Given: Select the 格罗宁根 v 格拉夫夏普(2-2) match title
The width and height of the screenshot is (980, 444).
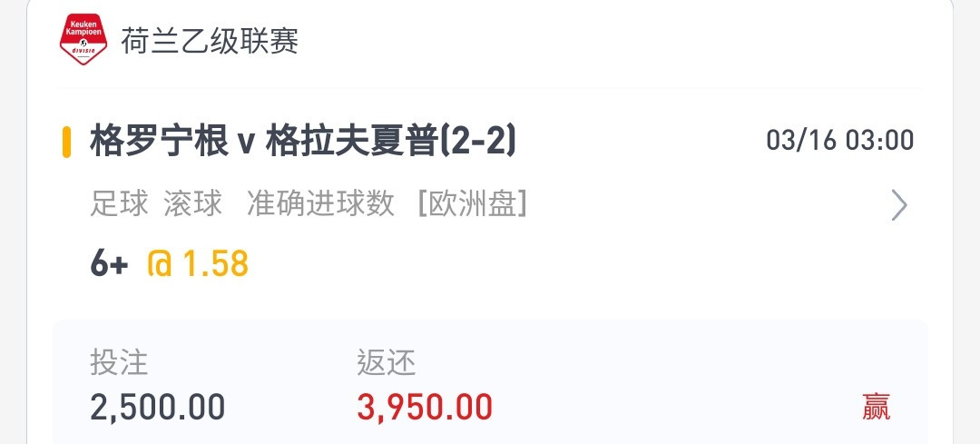Looking at the screenshot, I should click(303, 142).
